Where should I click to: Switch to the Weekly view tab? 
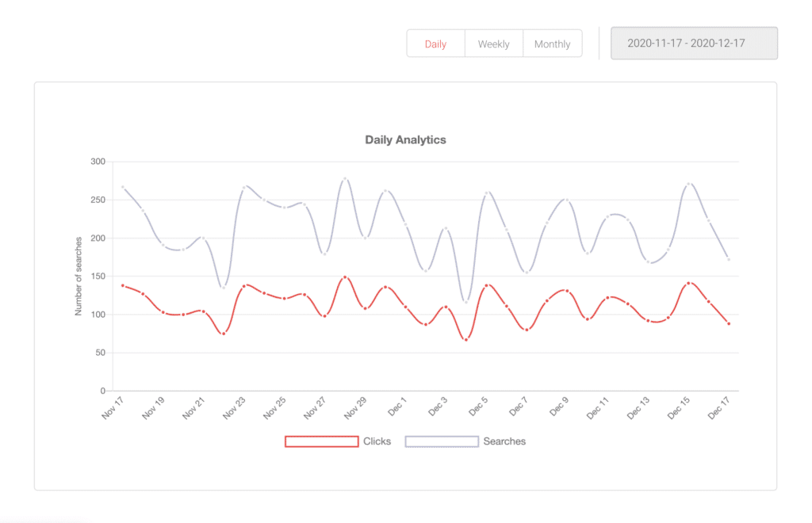point(493,44)
